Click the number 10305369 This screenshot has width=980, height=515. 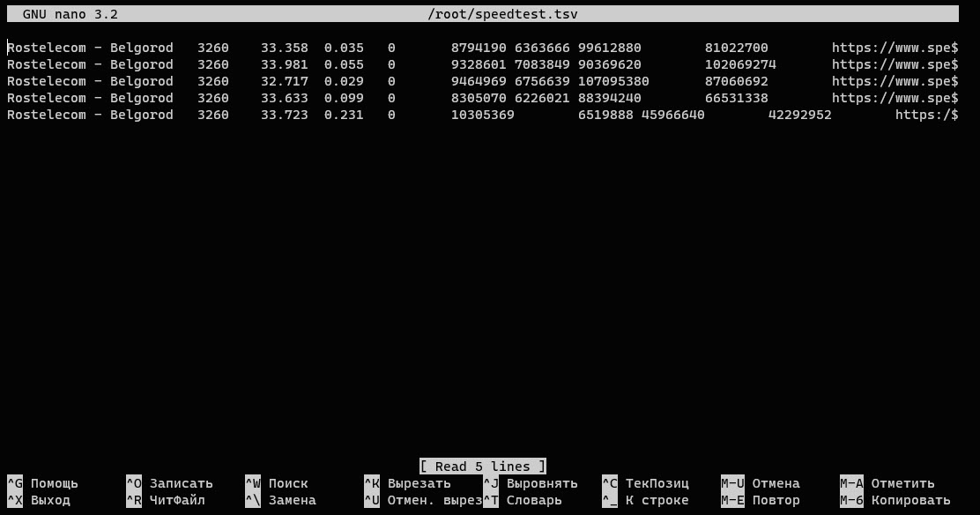(x=482, y=116)
